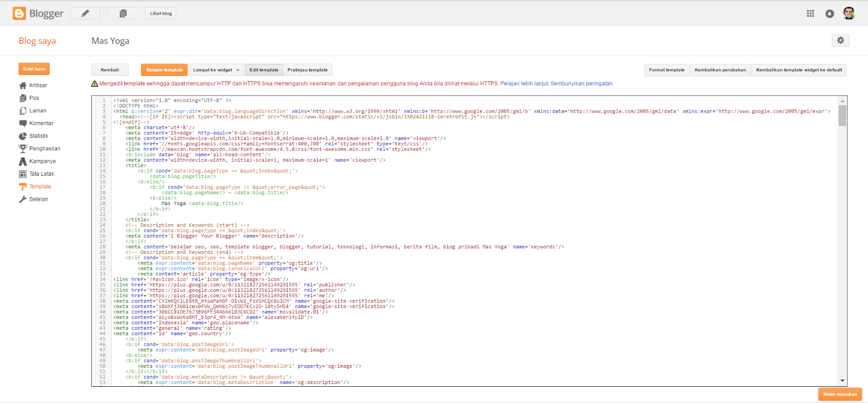Go to Laman in sidebar
Viewport: 868px width, 403px height.
38,111
